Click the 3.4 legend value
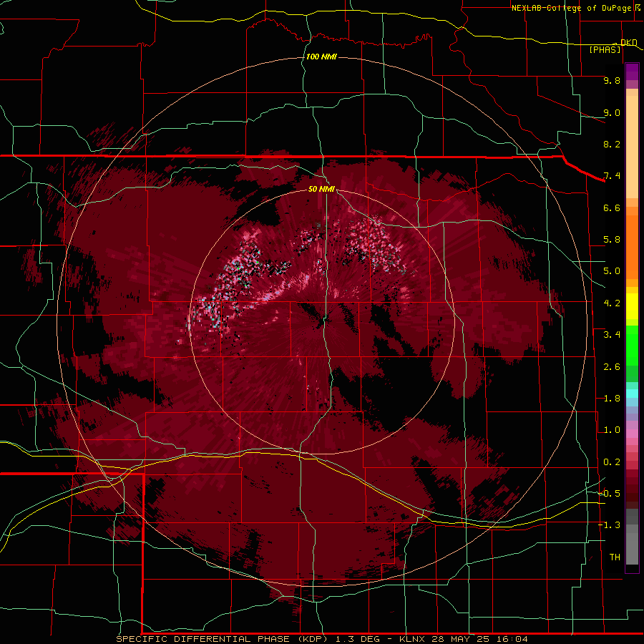644x644 pixels. (612, 335)
